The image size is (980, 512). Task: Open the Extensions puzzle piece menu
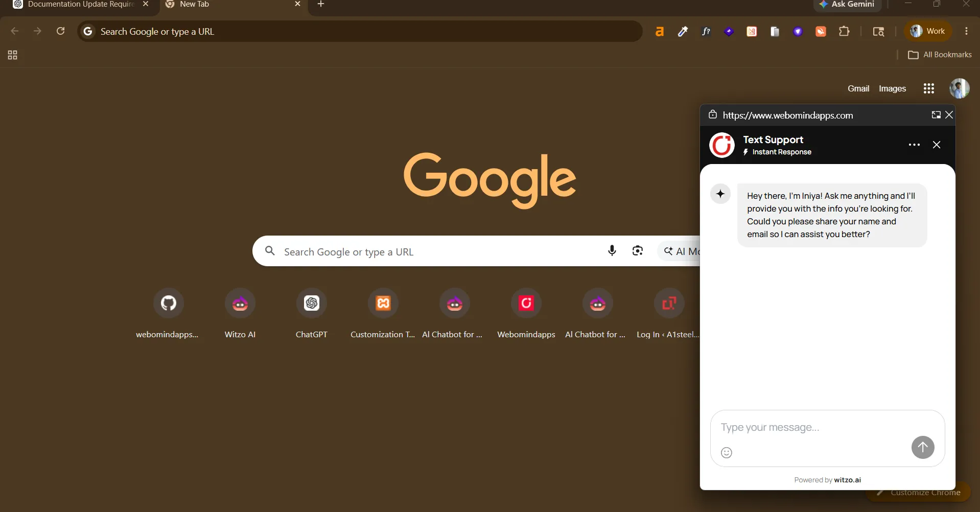(x=844, y=31)
